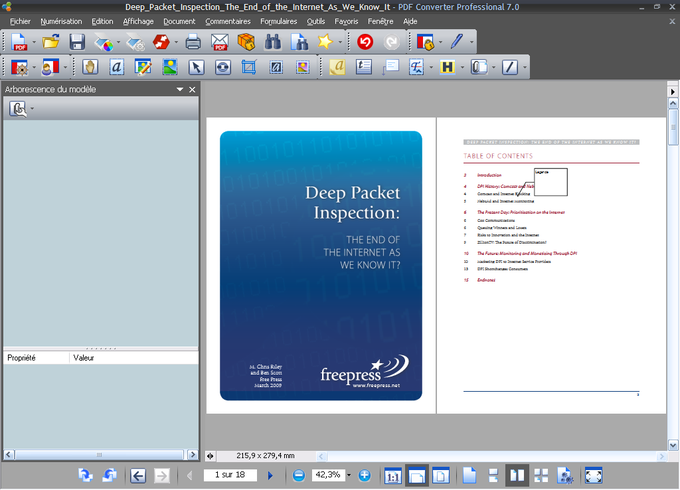Click the Save floppy disk icon
The image size is (680, 490).
pos(76,42)
